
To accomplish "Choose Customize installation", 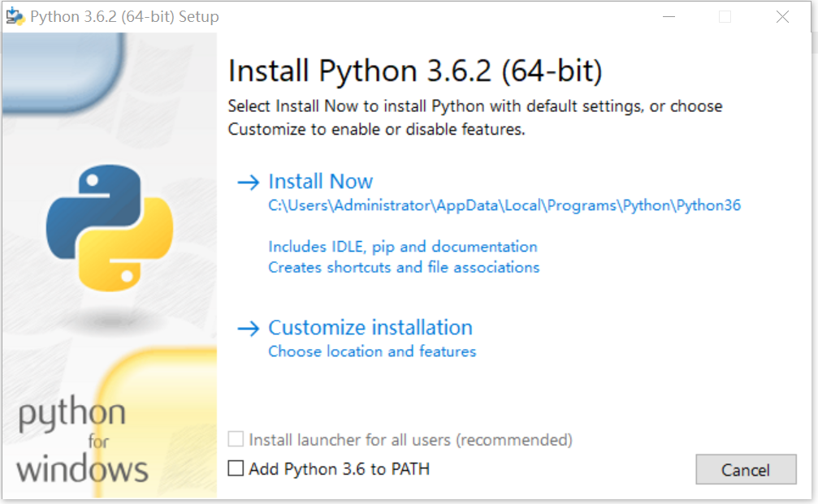I will pyautogui.click(x=370, y=327).
